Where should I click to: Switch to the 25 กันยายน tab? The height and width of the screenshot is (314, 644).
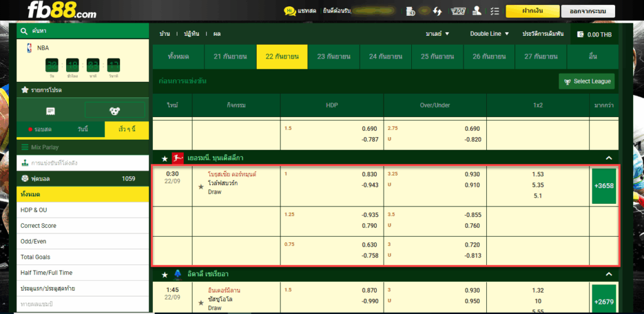pyautogui.click(x=437, y=57)
